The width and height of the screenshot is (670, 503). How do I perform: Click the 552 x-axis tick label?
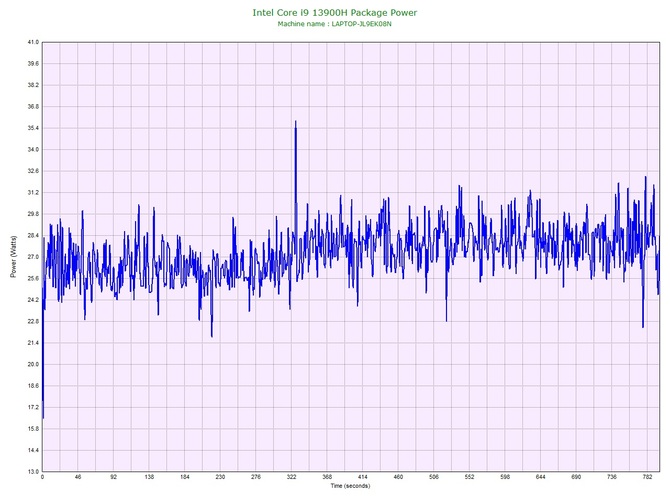click(470, 477)
